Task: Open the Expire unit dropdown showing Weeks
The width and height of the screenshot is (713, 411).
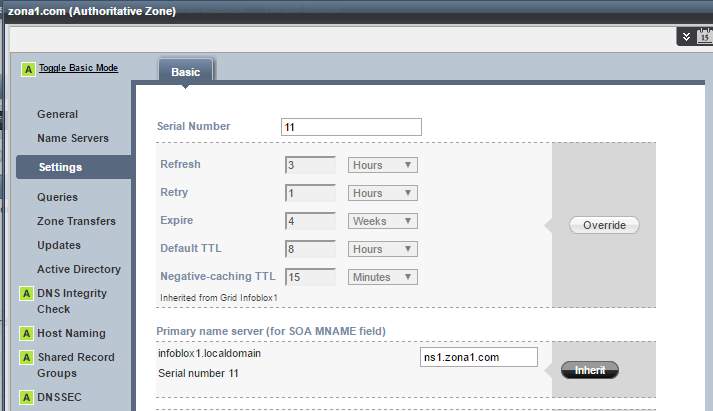Action: [x=383, y=221]
